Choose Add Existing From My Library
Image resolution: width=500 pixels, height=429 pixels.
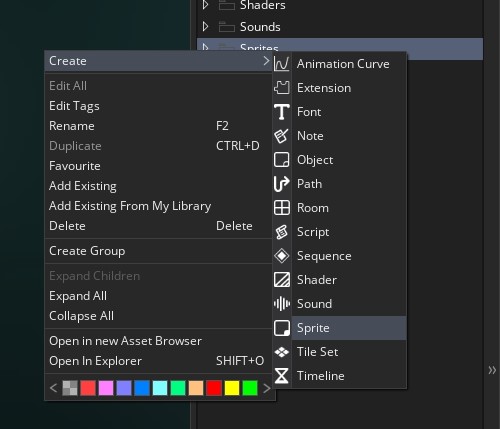[x=158, y=206]
